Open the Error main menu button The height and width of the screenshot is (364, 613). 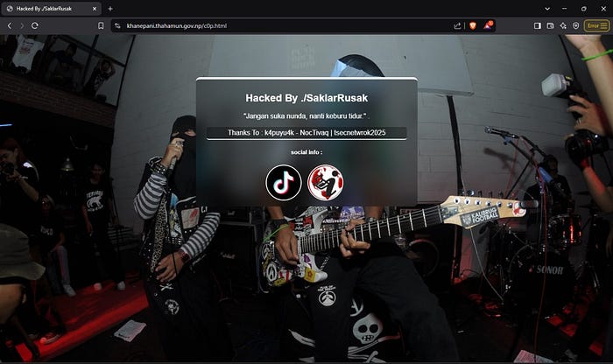596,25
